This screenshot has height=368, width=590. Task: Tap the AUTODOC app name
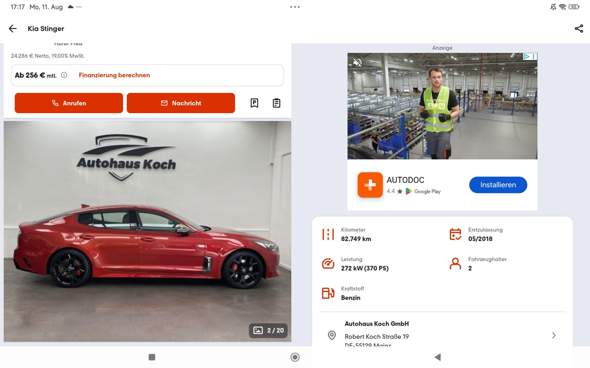(405, 180)
